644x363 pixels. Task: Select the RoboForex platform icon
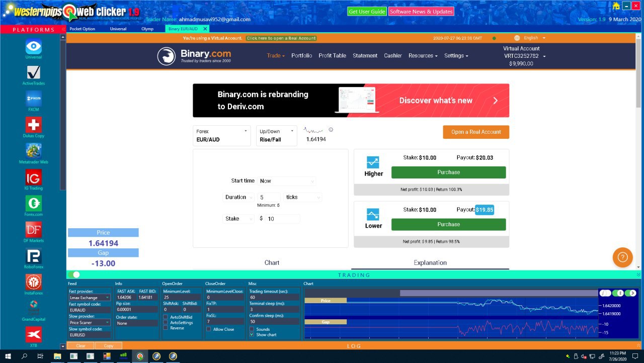[34, 256]
